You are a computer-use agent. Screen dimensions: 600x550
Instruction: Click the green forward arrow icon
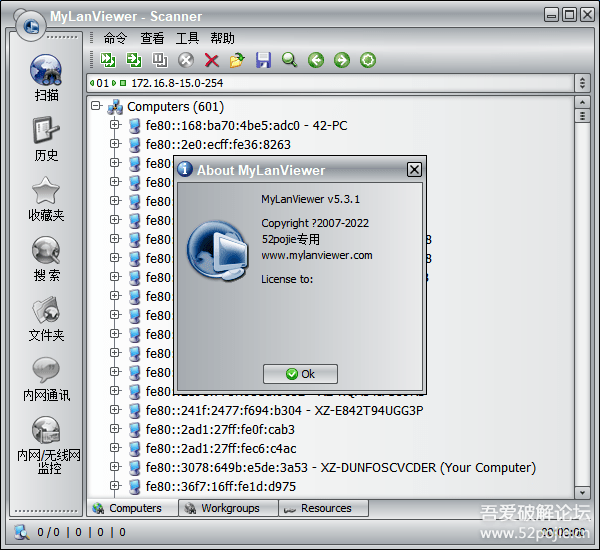[342, 60]
